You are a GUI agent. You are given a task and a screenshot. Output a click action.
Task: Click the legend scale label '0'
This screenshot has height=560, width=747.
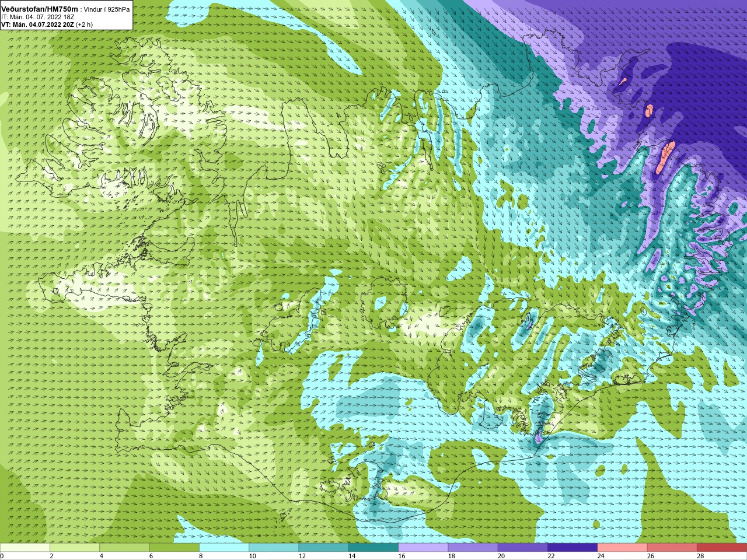click(x=2, y=556)
